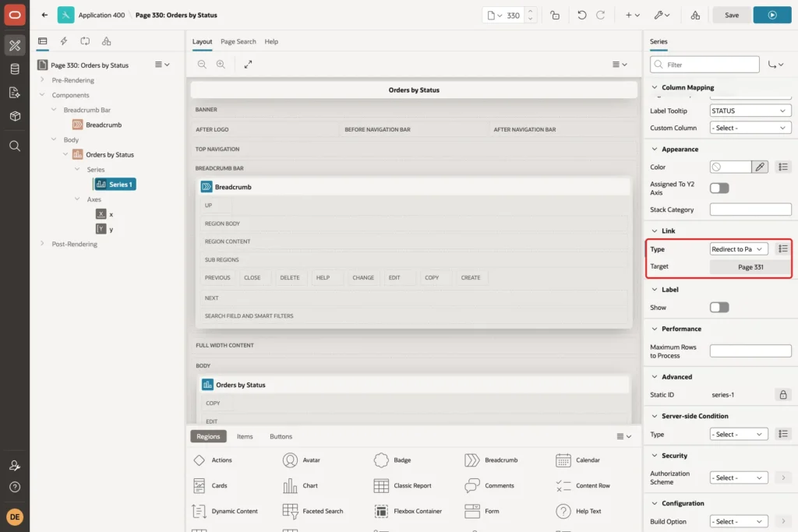Select the Regions gallery tab
The width and height of the screenshot is (798, 532).
208,436
